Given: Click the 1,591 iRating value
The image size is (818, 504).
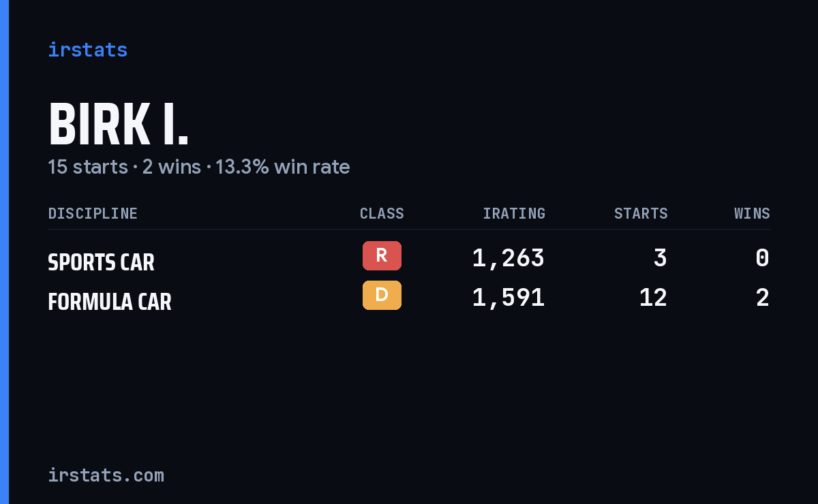Looking at the screenshot, I should (x=509, y=298).
